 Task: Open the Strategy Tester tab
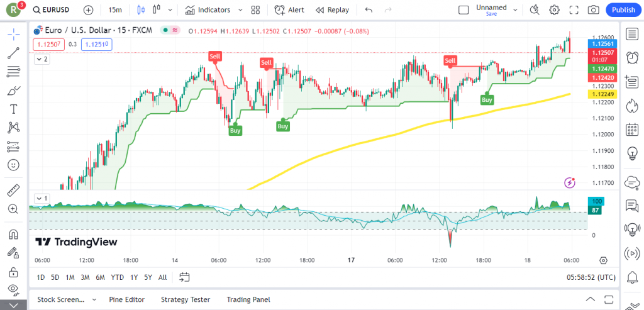click(186, 299)
